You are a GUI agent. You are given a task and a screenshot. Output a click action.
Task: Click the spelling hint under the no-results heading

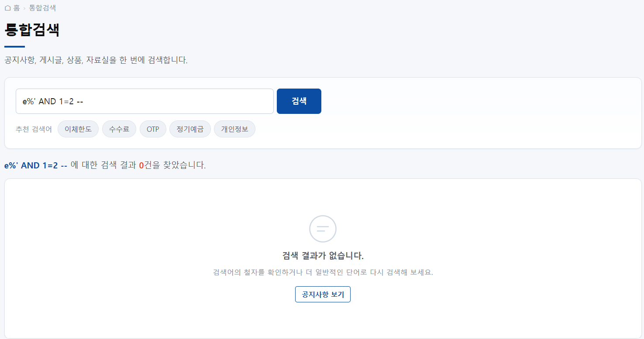click(x=323, y=272)
